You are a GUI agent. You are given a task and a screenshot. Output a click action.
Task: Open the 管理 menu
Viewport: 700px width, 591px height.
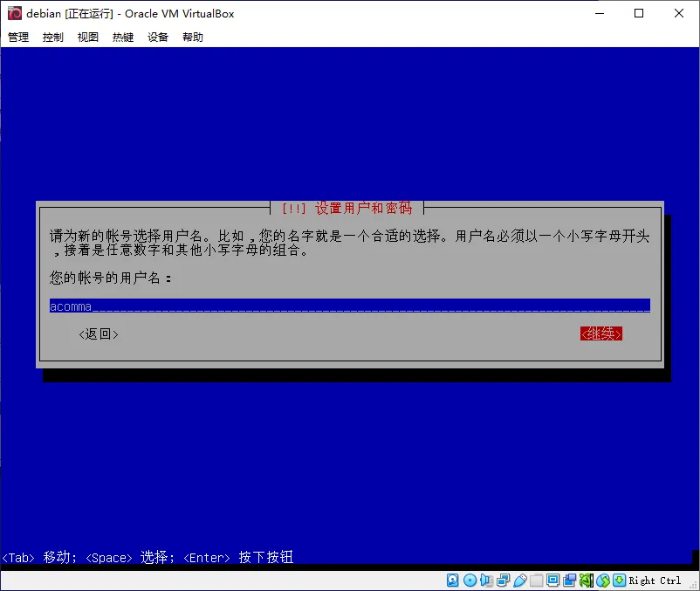18,37
